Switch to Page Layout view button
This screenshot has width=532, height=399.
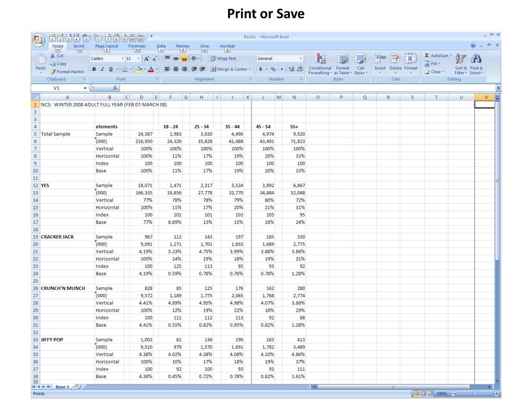423,394
